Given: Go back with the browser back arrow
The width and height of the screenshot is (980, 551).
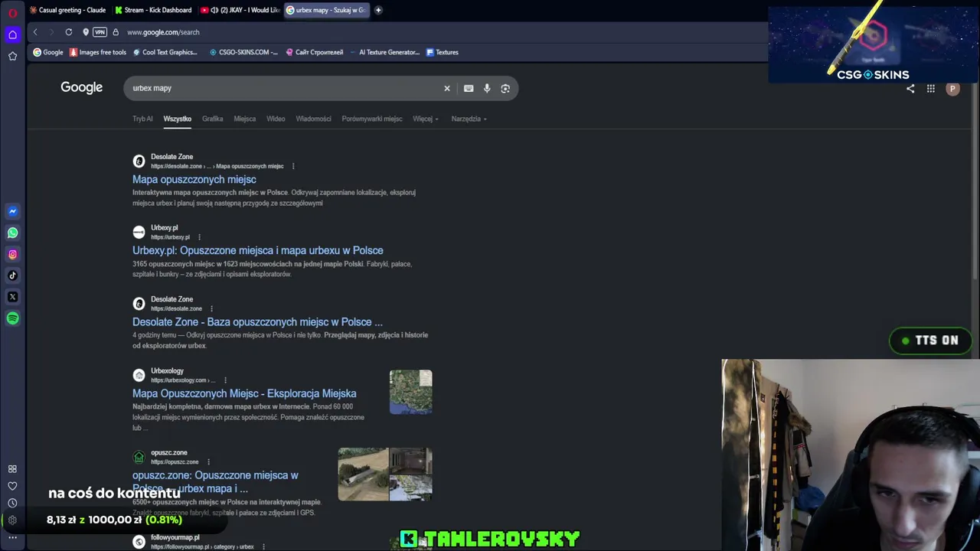Looking at the screenshot, I should click(35, 32).
